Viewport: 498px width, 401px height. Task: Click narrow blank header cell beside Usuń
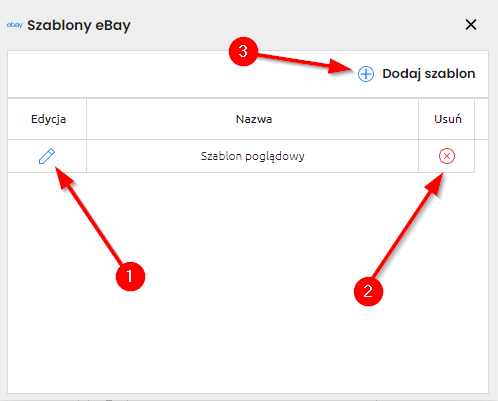481,119
